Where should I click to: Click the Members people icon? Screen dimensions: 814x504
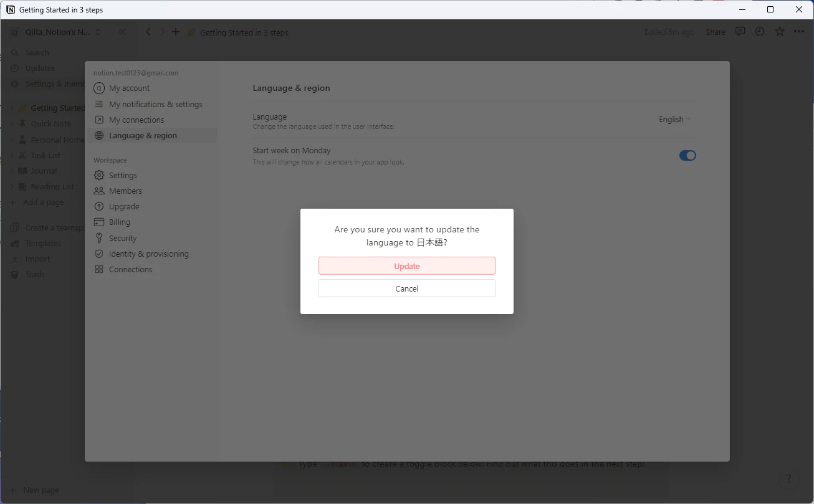tap(99, 191)
